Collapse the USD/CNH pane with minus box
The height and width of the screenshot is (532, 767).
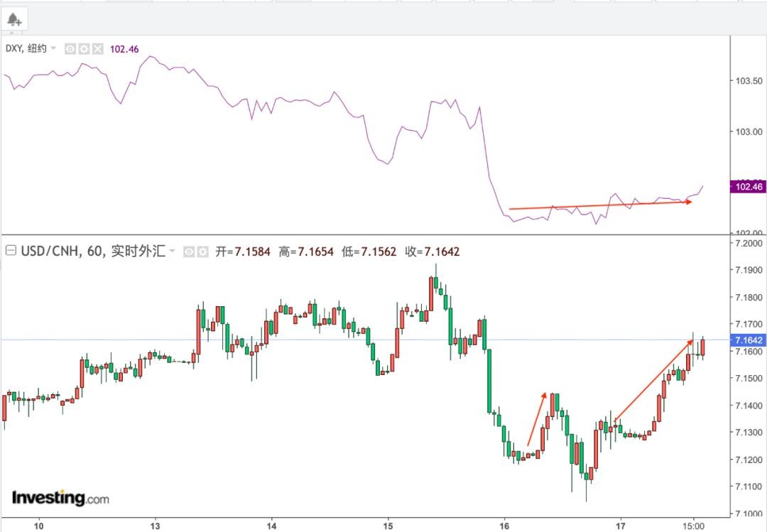pyautogui.click(x=11, y=251)
